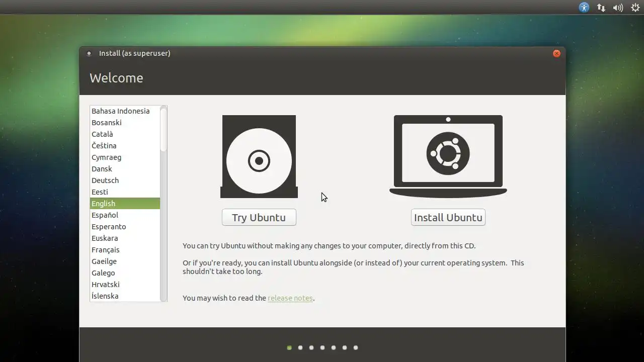Open the release notes link
This screenshot has height=362, width=644.
[x=290, y=298]
